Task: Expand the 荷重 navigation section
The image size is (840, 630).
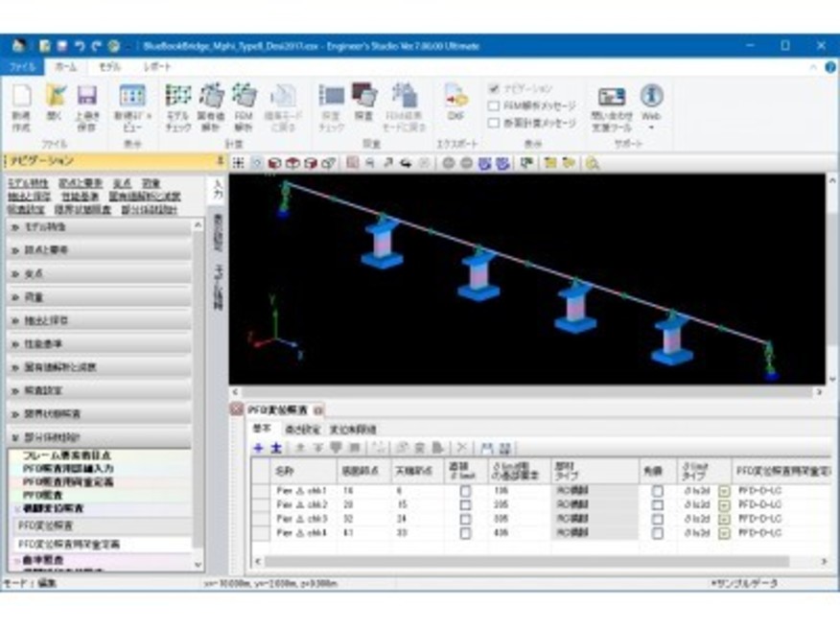Action: point(100,297)
